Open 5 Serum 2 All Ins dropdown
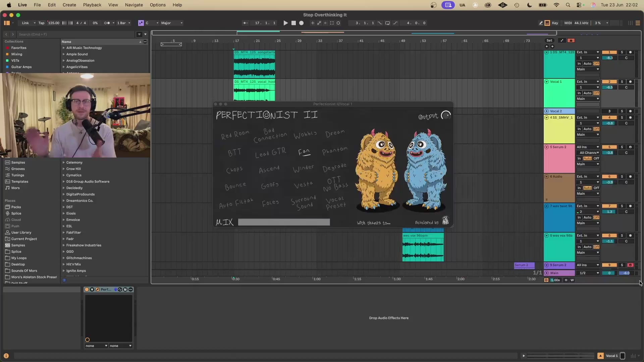The height and width of the screenshot is (362, 644). 588,147
